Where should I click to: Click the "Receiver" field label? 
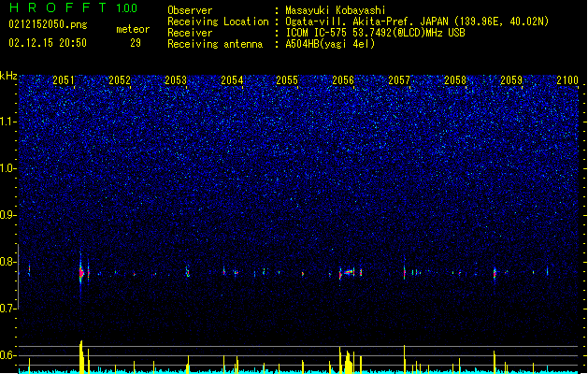click(190, 33)
